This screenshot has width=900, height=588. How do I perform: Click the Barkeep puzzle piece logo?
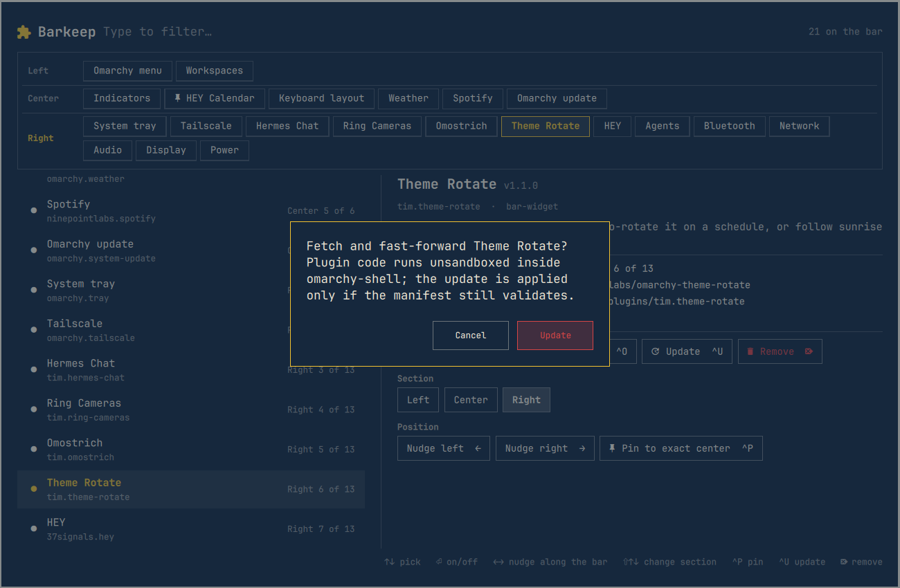(24, 32)
